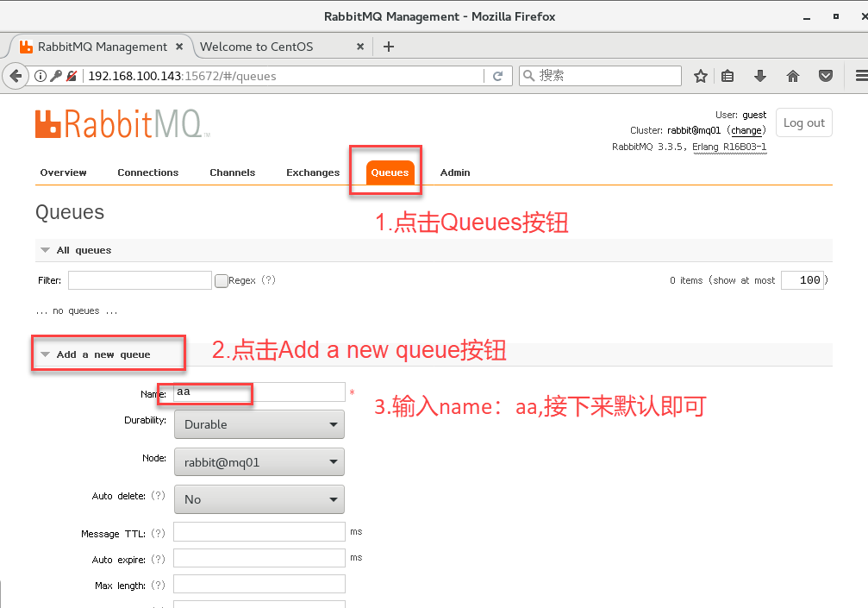
Task: Go to homepage via the home icon
Action: pos(792,75)
